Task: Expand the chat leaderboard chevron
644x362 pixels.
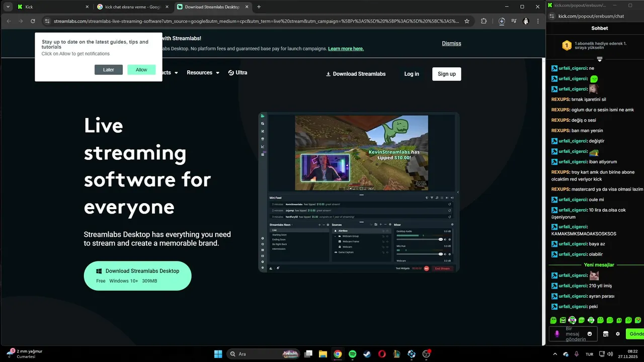Action: pyautogui.click(x=600, y=59)
